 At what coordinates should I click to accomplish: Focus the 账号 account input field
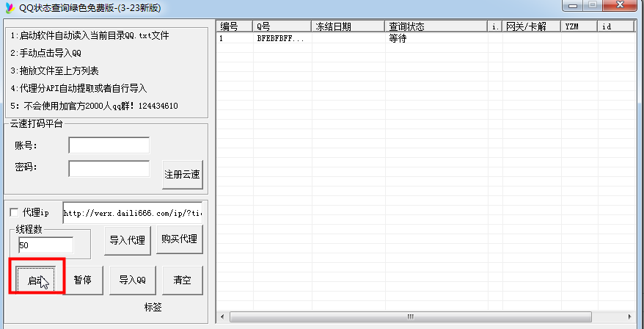click(x=109, y=145)
